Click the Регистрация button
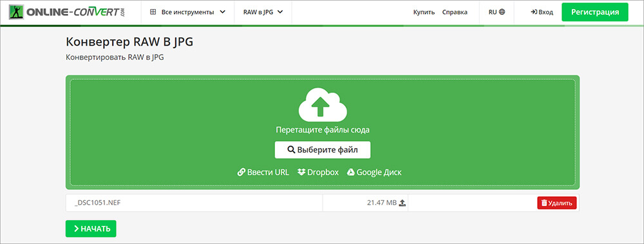 tap(594, 12)
